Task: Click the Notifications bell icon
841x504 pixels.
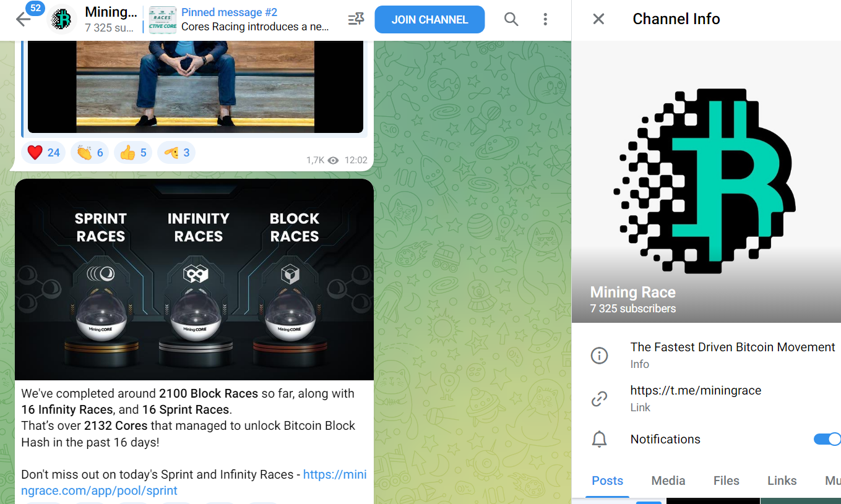Action: coord(599,439)
